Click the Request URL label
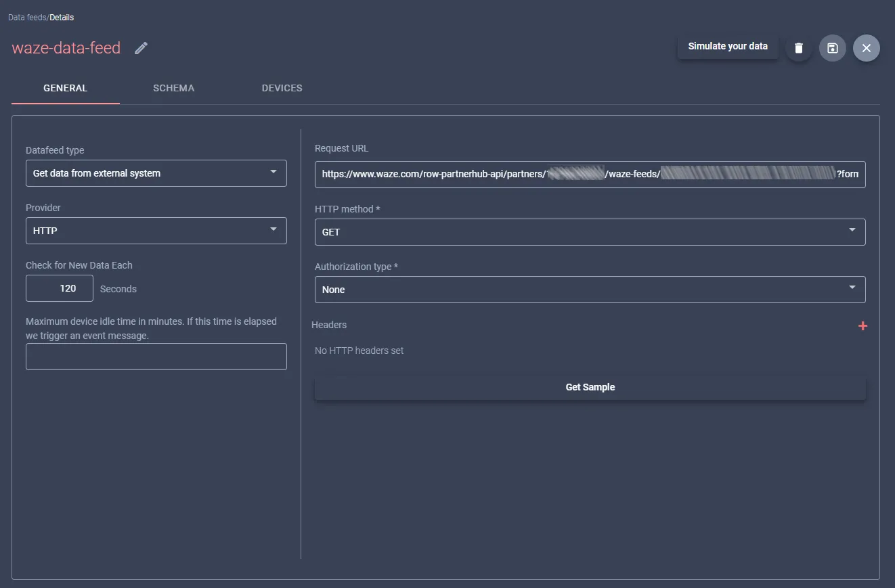The image size is (895, 588). coord(342,148)
